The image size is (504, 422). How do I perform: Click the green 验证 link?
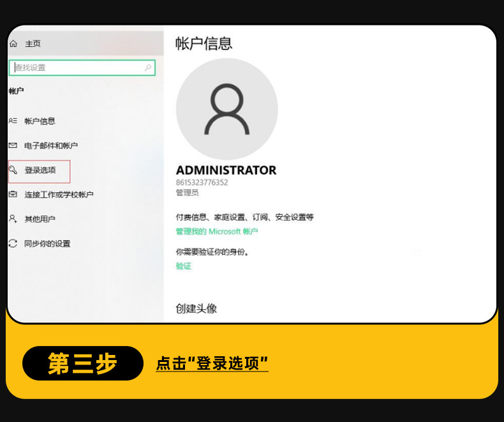click(x=184, y=266)
